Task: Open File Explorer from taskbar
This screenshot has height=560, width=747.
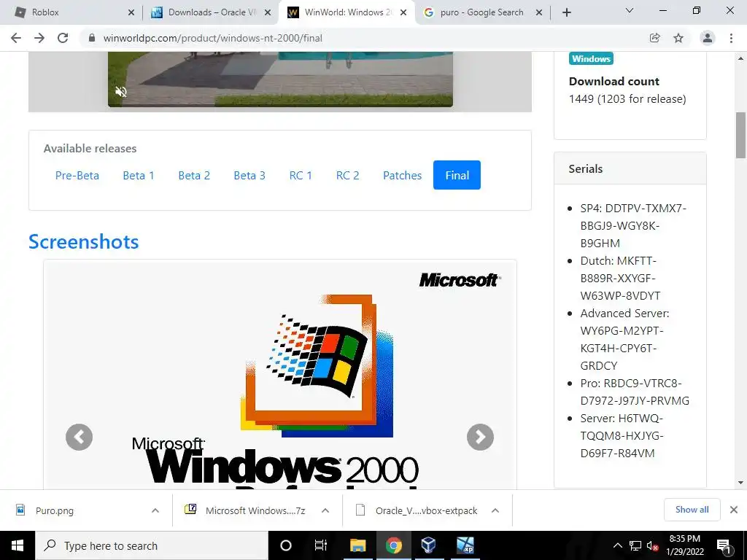Action: [x=357, y=545]
